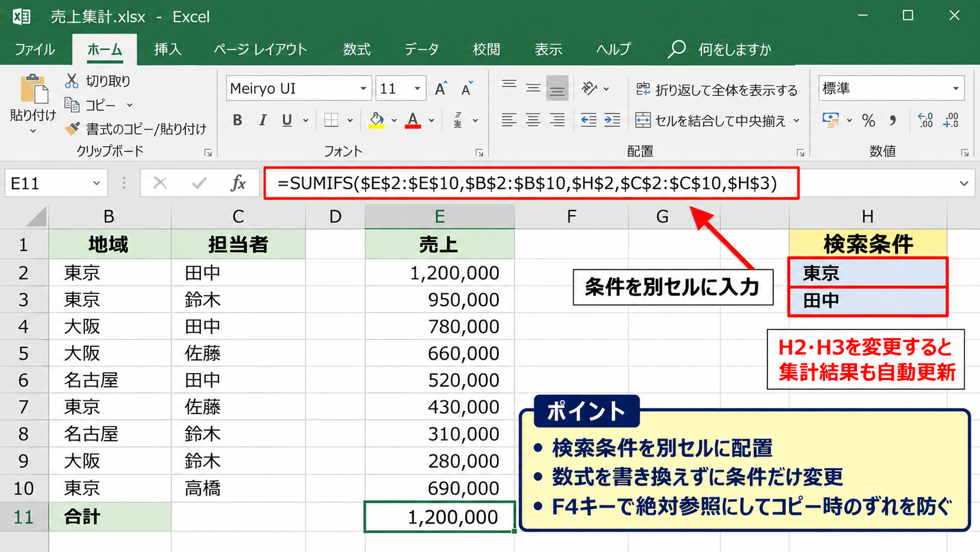
Task: Insert function with fx icon
Action: click(238, 183)
